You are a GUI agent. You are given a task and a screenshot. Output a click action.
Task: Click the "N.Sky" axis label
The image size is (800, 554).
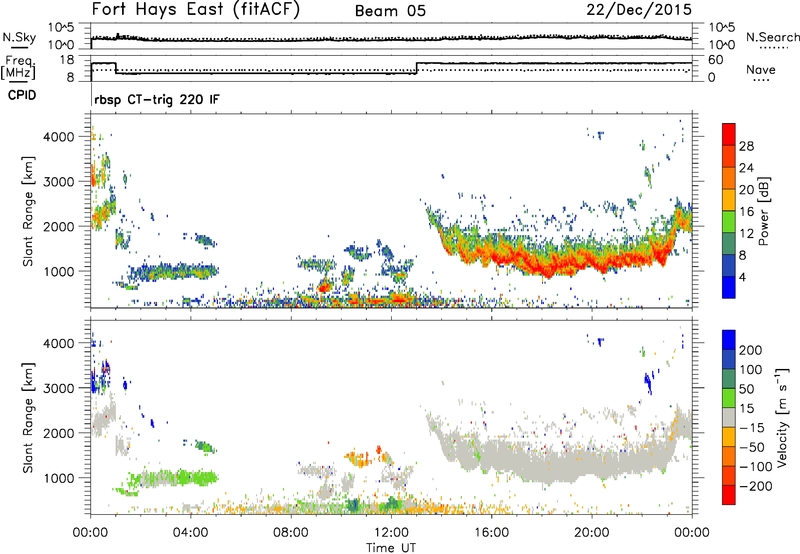[x=19, y=37]
